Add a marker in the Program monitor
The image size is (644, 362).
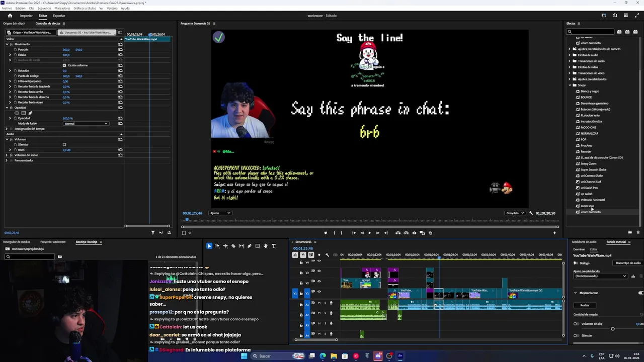325,233
